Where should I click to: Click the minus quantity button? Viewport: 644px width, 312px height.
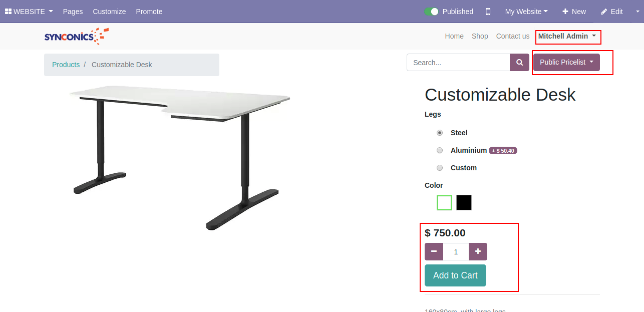(x=434, y=251)
